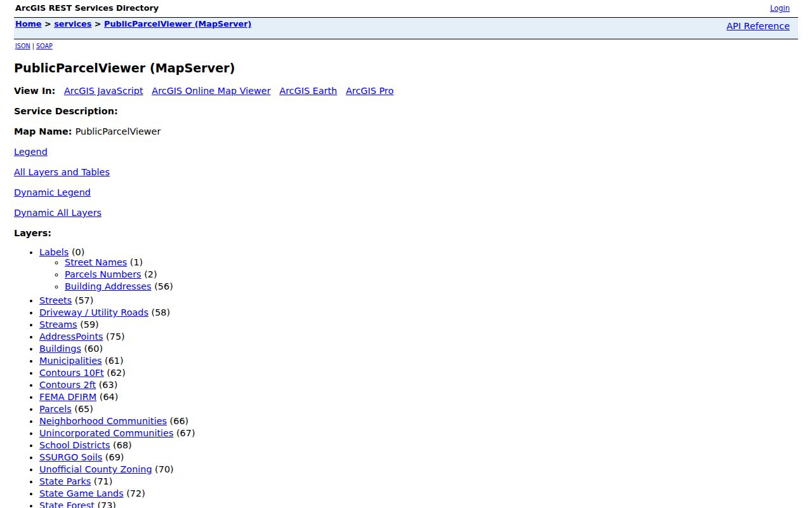This screenshot has height=508, width=812.
Task: Open the Parcels layer link
Action: [x=55, y=409]
